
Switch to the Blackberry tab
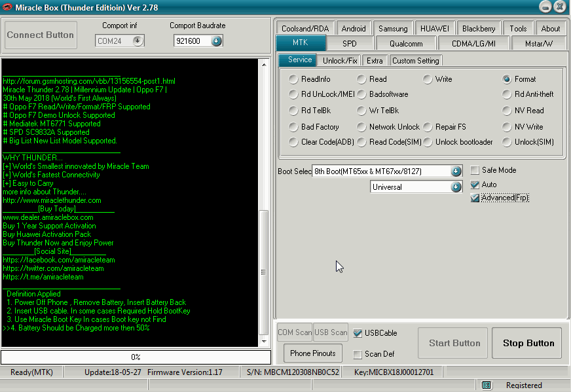click(479, 28)
